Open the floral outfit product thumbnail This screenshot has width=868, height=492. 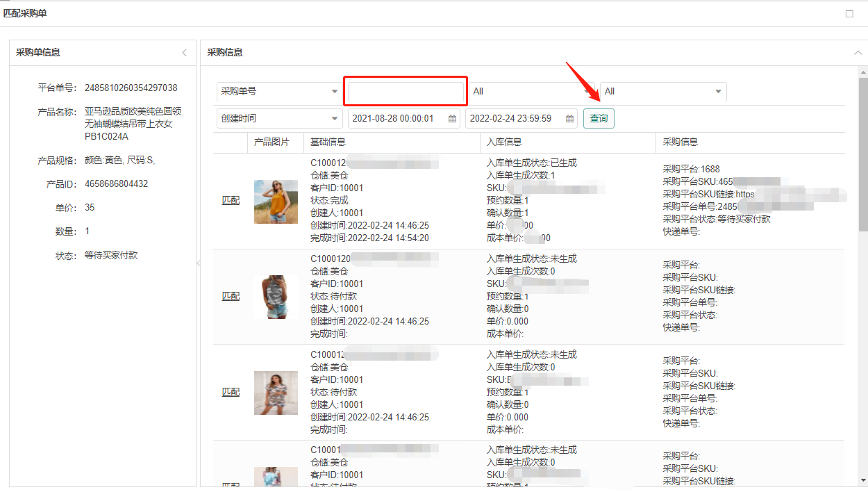(276, 393)
